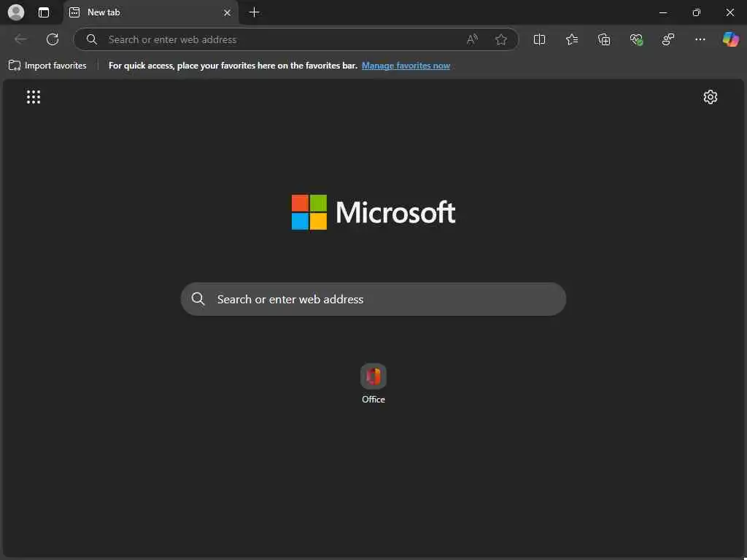Open Settings and more ellipsis menu
This screenshot has height=560, width=747.
click(700, 39)
